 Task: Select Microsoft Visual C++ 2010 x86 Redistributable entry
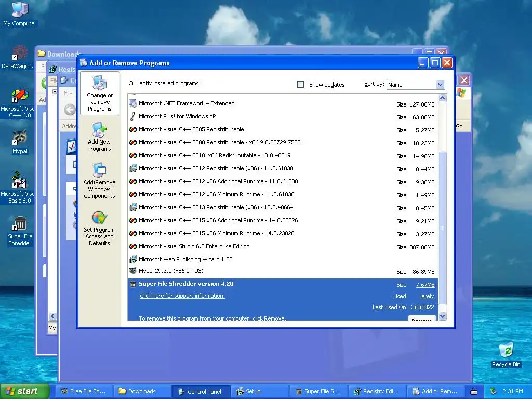pyautogui.click(x=282, y=156)
